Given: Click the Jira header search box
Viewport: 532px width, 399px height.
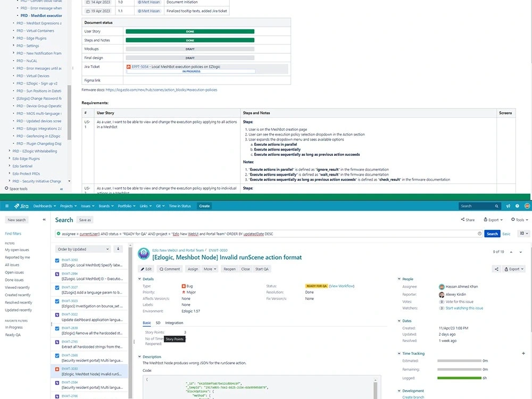Looking at the screenshot, I should [x=479, y=206].
